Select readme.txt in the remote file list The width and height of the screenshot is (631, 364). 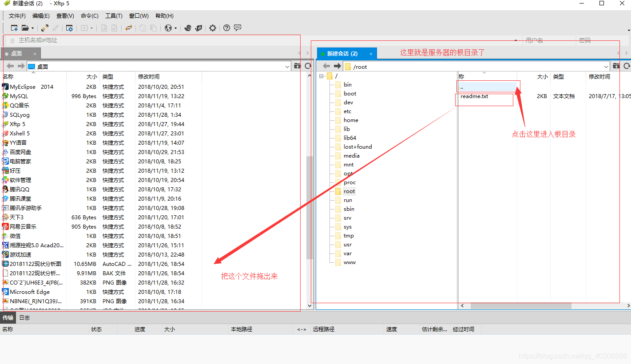(474, 96)
